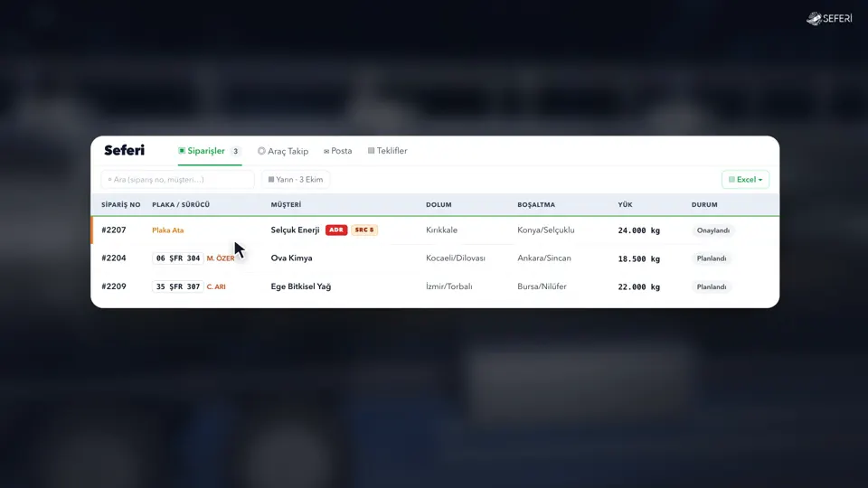Select order number #2207

tap(114, 230)
